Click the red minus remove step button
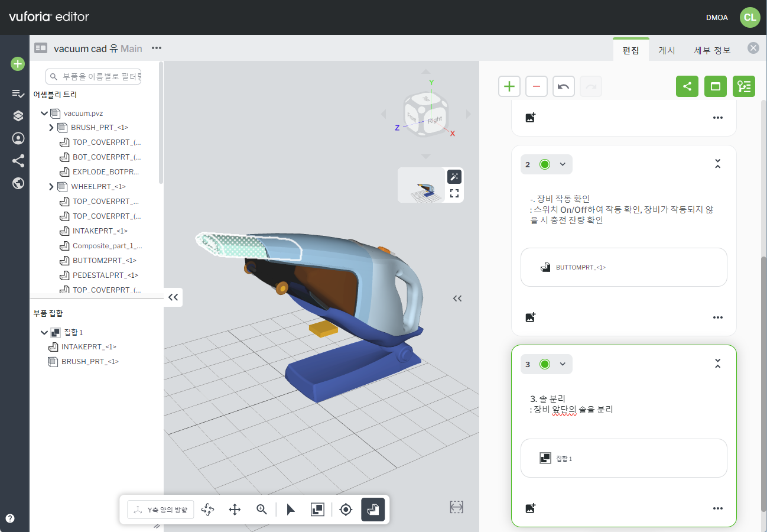Screen dimensions: 767x532 (x=536, y=86)
